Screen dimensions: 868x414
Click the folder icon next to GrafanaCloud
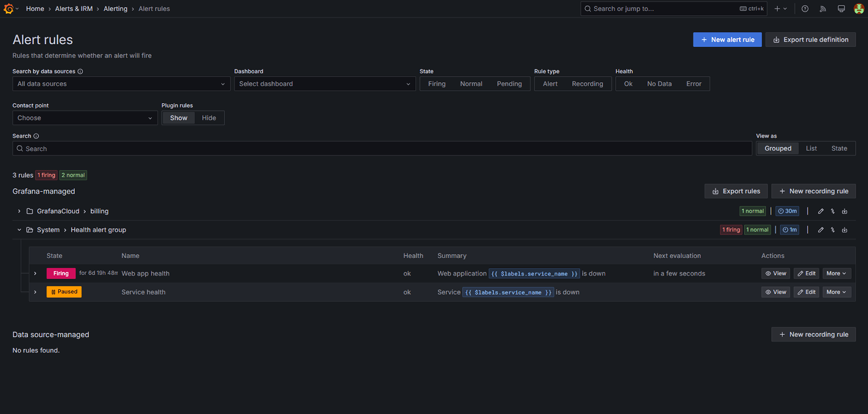(30, 211)
